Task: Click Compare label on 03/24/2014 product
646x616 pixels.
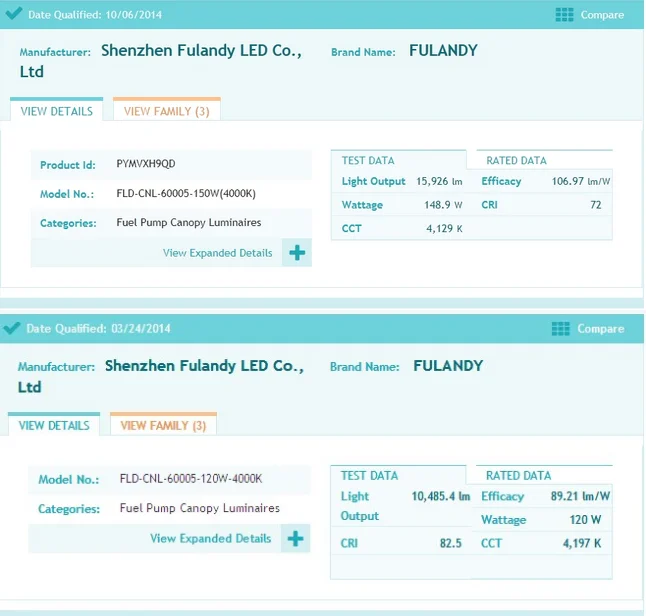Action: (600, 329)
